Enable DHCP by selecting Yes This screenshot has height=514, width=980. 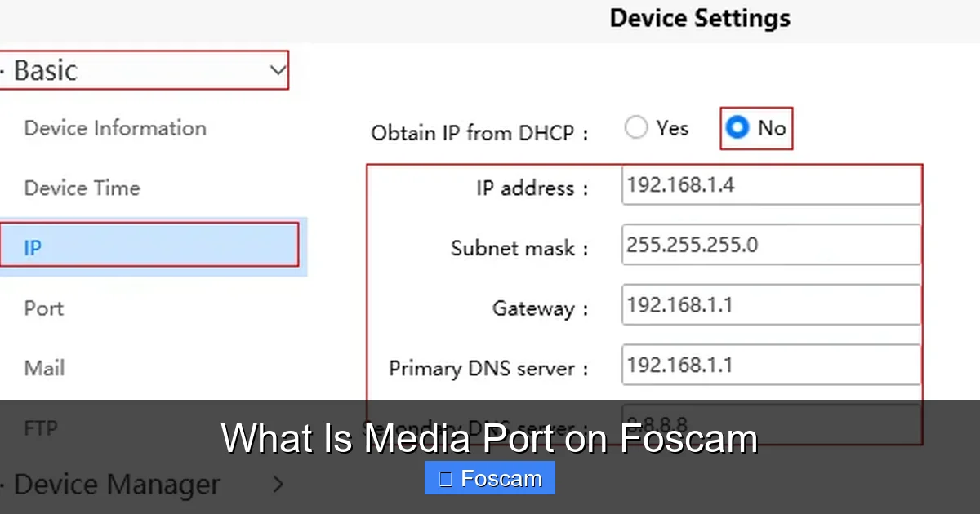tap(636, 126)
